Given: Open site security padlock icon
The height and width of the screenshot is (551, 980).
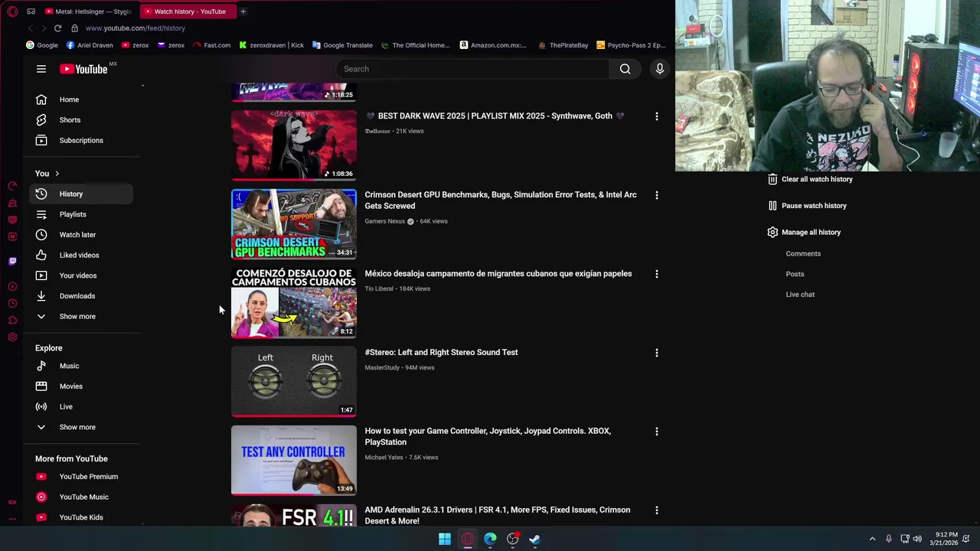Looking at the screenshot, I should (74, 28).
